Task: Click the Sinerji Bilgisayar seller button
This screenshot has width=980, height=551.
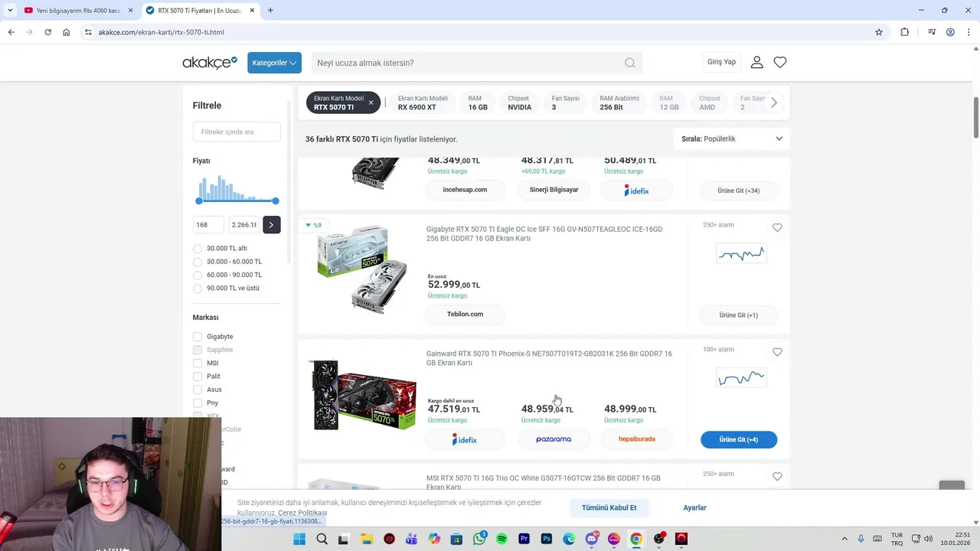Action: point(554,190)
